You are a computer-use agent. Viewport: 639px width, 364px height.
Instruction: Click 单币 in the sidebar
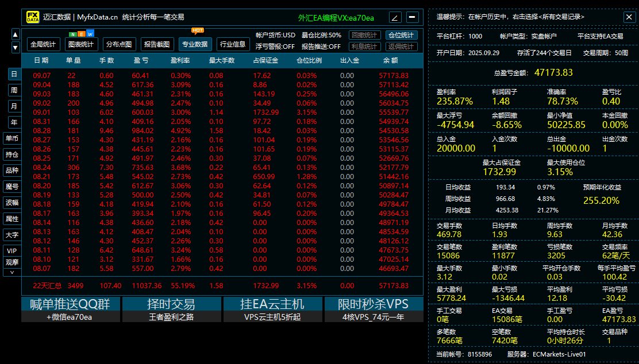(12, 138)
